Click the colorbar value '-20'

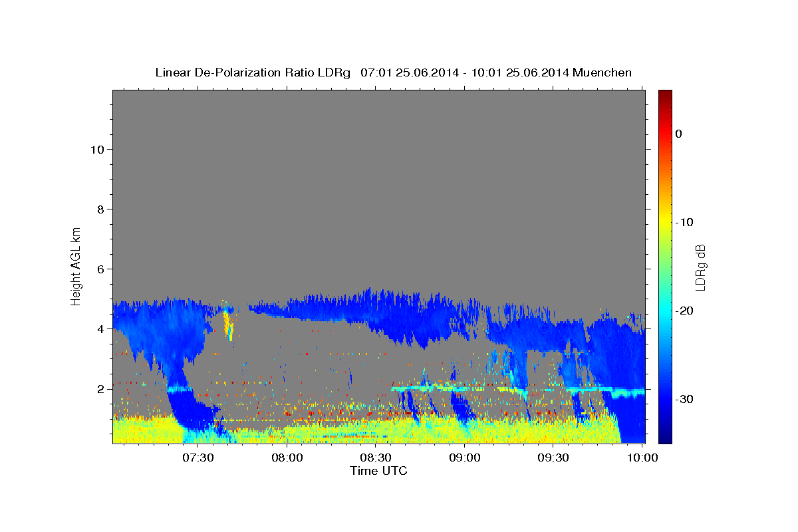(x=685, y=311)
